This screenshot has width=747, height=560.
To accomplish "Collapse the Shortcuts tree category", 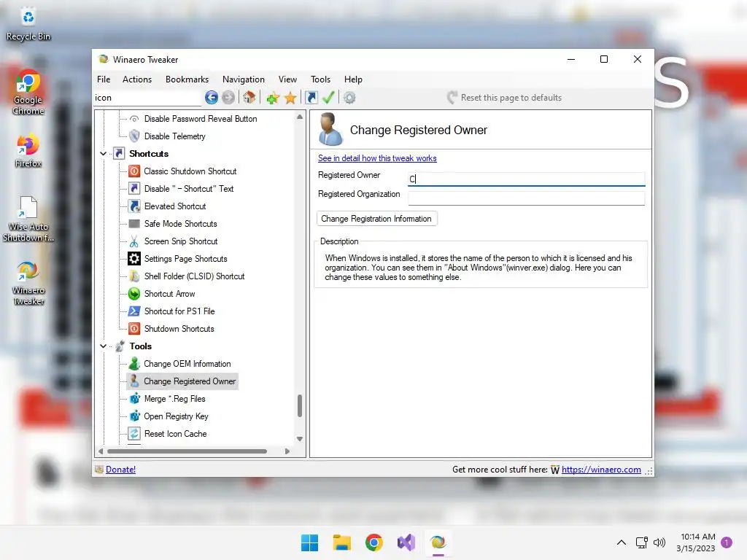I will pyautogui.click(x=104, y=154).
